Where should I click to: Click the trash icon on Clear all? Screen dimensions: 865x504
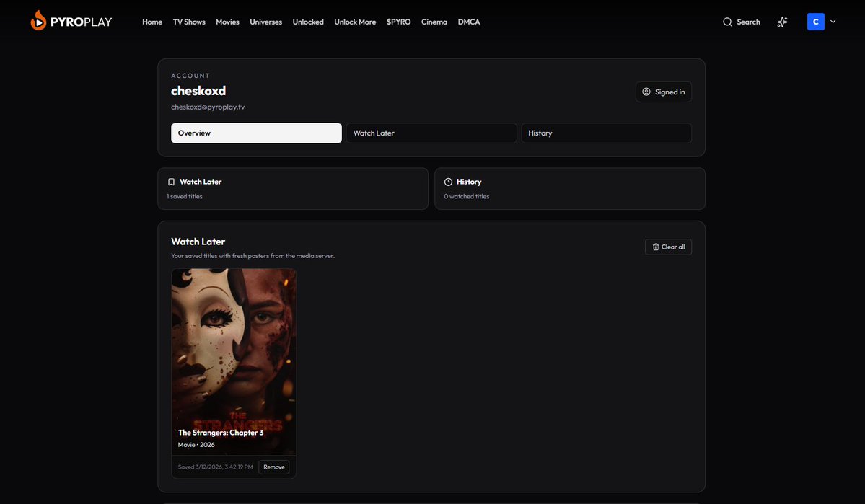(655, 246)
